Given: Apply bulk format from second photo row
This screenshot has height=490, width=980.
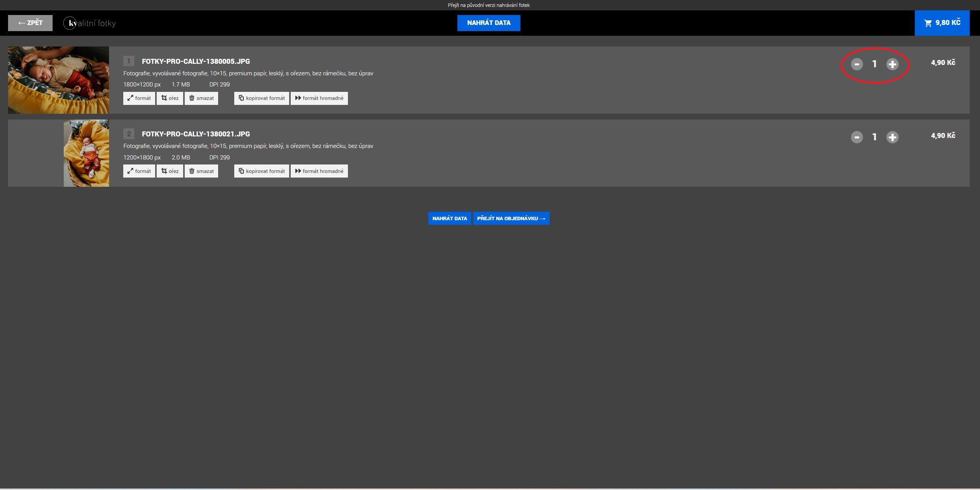Looking at the screenshot, I should pyautogui.click(x=319, y=171).
